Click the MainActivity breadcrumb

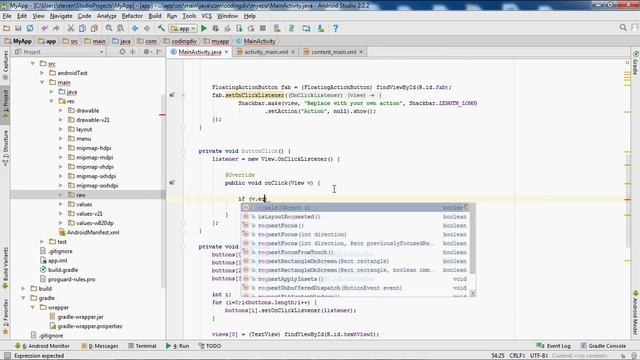click(x=256, y=41)
